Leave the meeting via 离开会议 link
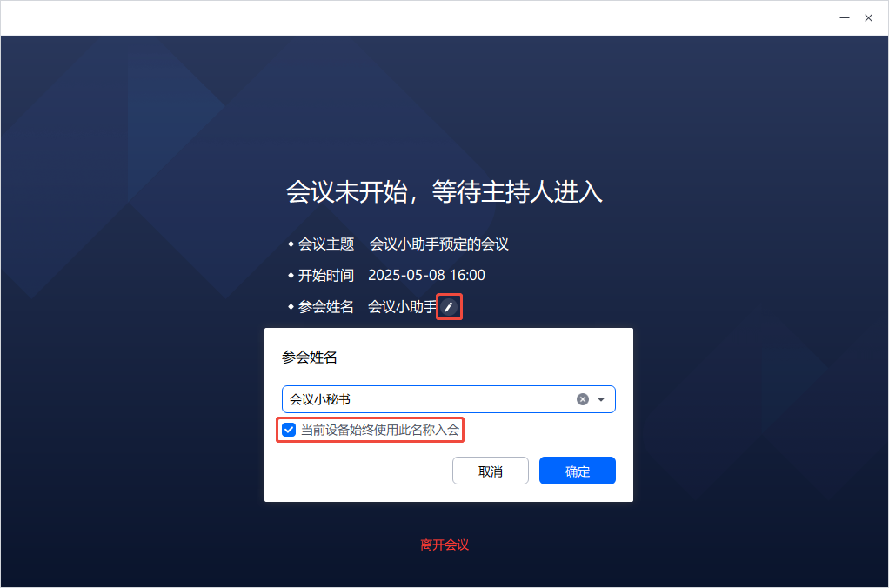Screen dimensions: 889x588 (444, 545)
